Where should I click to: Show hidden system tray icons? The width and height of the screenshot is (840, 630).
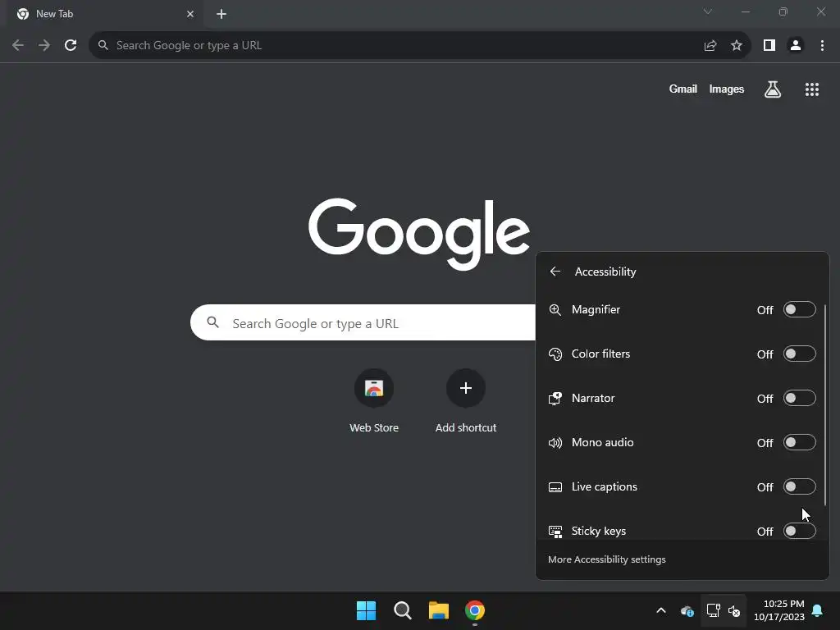click(661, 610)
